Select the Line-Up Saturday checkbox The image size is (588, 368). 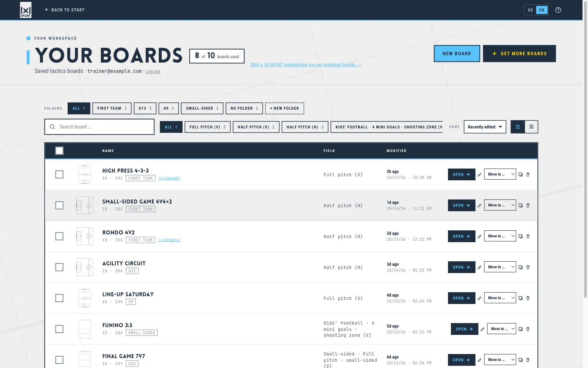tap(59, 298)
